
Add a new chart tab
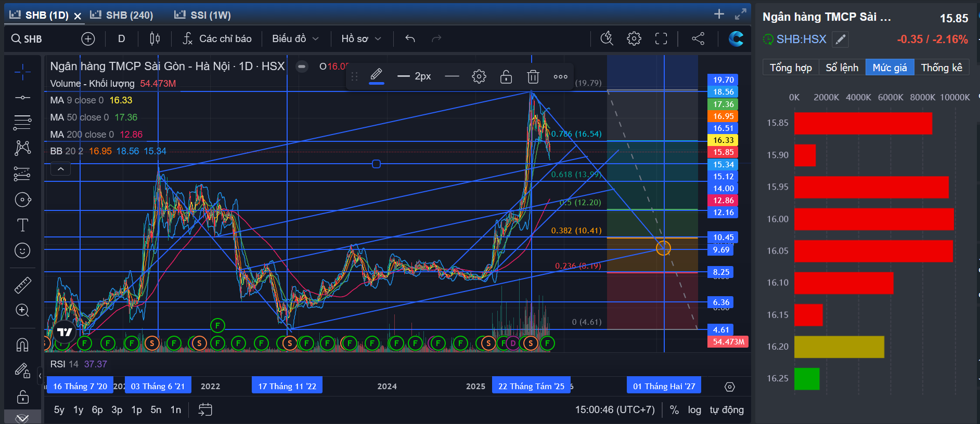(x=719, y=14)
